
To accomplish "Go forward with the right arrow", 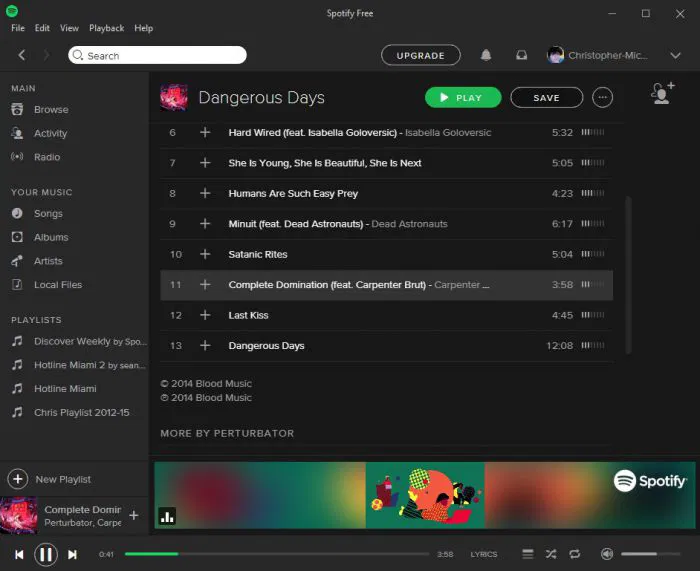I will (46, 55).
